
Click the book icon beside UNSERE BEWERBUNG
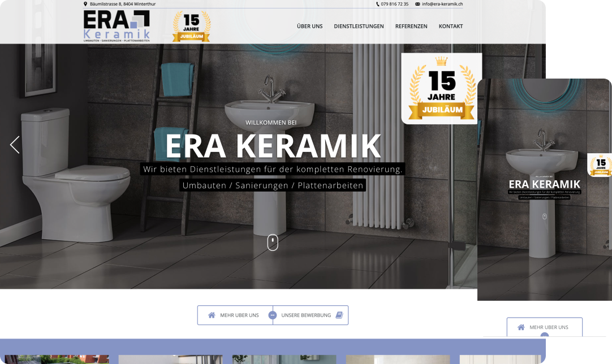pos(338,315)
